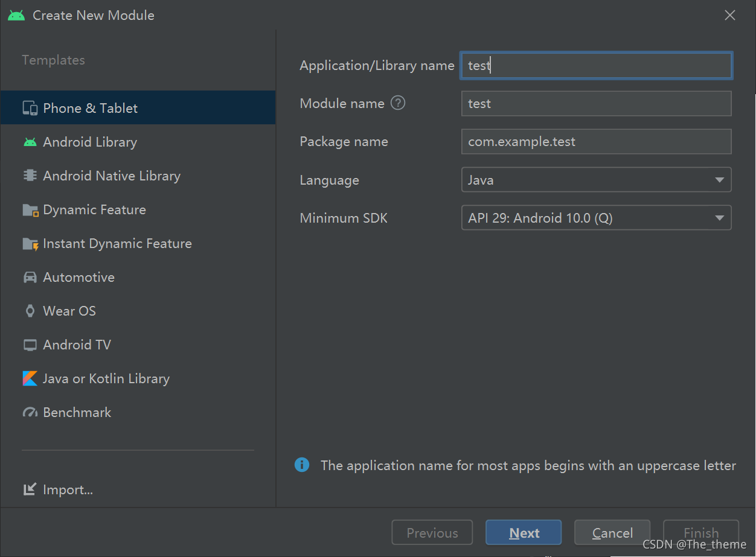Close the Create New Module dialog
The height and width of the screenshot is (557, 756).
(730, 16)
